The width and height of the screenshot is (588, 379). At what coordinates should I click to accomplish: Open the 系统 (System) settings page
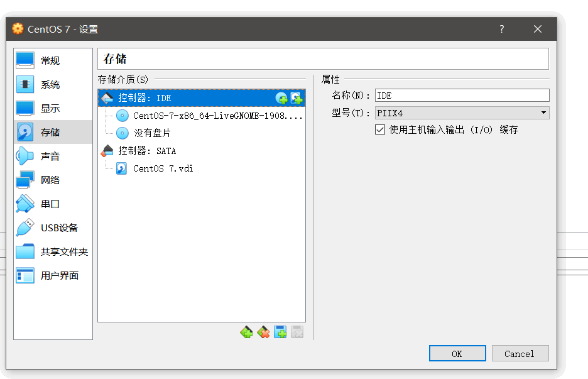pyautogui.click(x=53, y=84)
